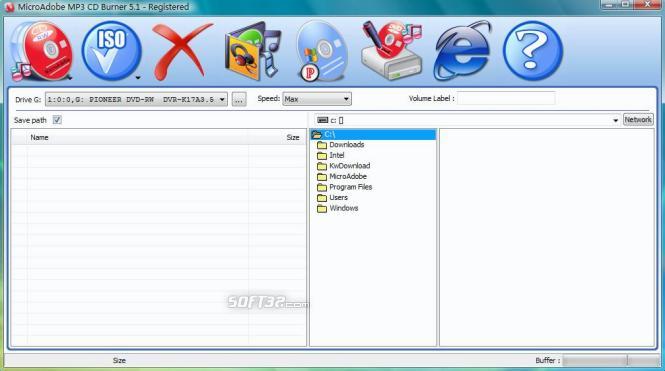
Task: Click the ellipsis button next to drive
Action: pyautogui.click(x=239, y=100)
